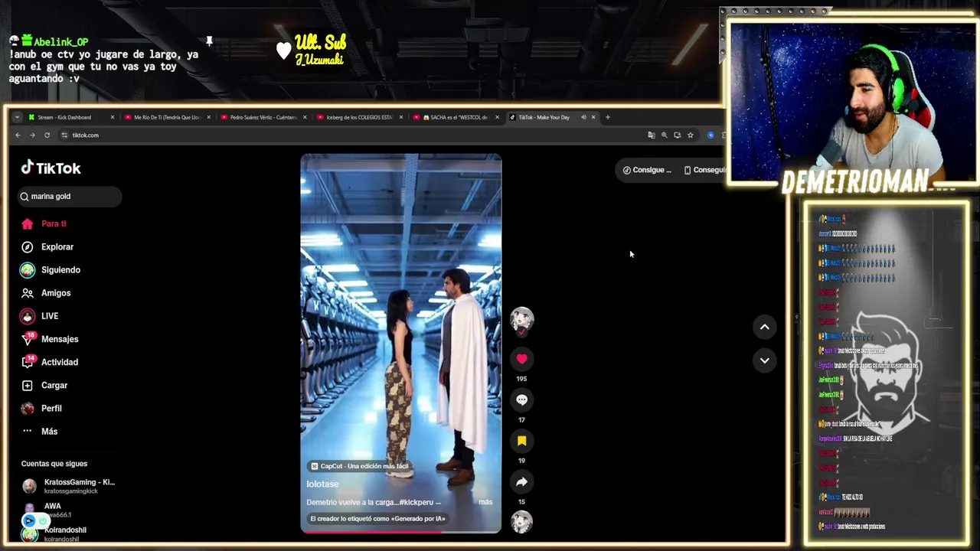This screenshot has width=980, height=551.
Task: Open the video creator's avatar
Action: tap(521, 318)
